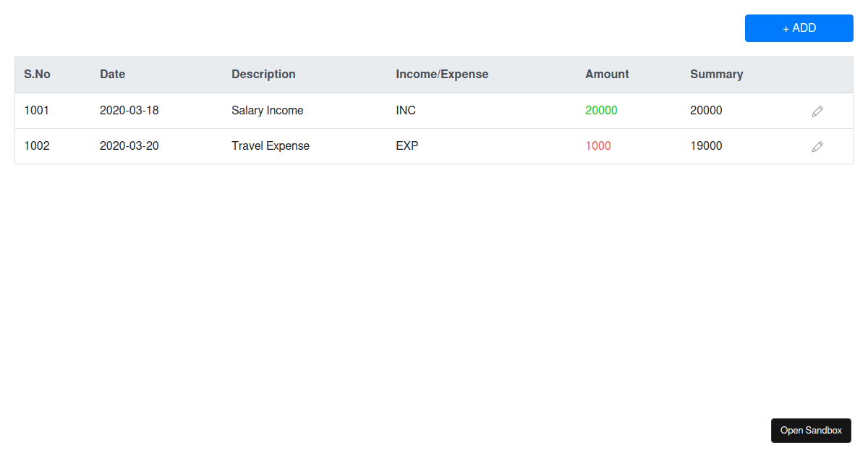Click the green amount 20000
The width and height of the screenshot is (868, 456).
coord(601,110)
